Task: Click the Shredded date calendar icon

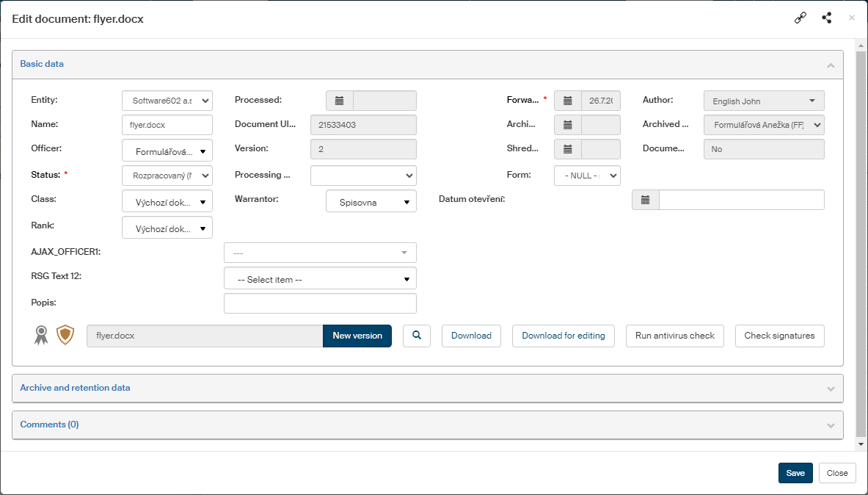Action: point(567,149)
